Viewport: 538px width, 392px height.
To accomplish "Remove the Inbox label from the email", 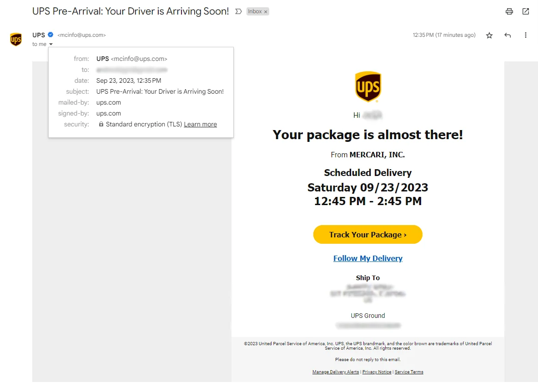I will (265, 11).
